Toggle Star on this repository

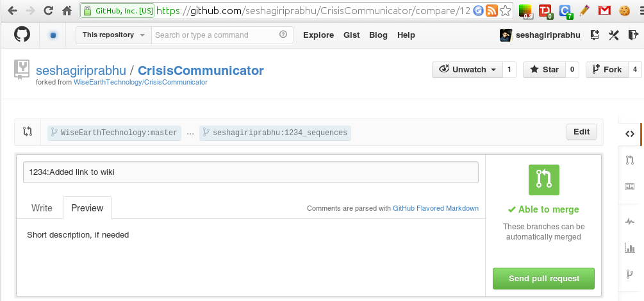545,70
